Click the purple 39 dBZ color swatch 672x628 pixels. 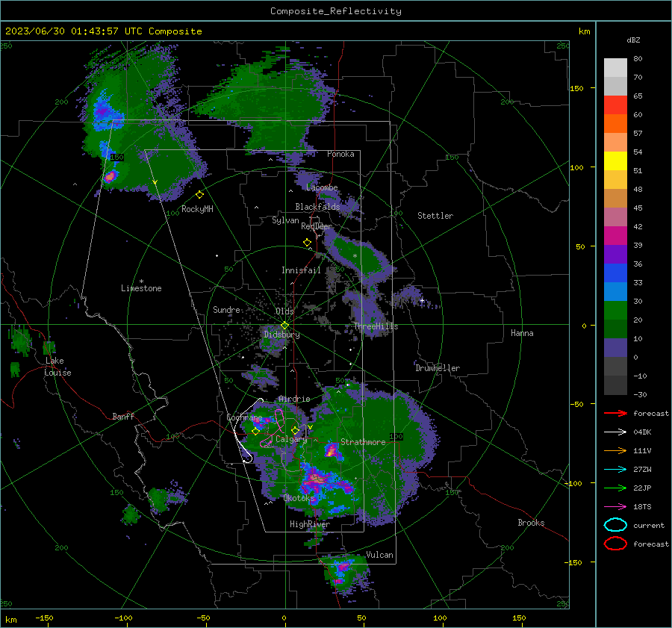(x=615, y=254)
